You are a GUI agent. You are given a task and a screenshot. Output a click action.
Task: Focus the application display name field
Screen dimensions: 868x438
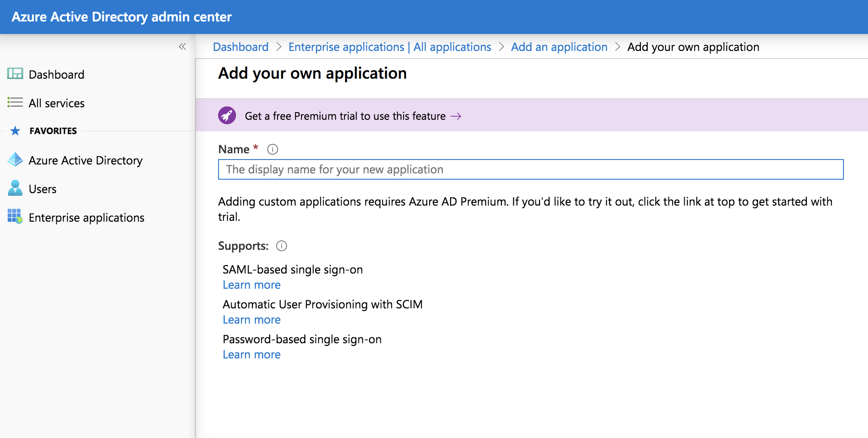point(531,169)
